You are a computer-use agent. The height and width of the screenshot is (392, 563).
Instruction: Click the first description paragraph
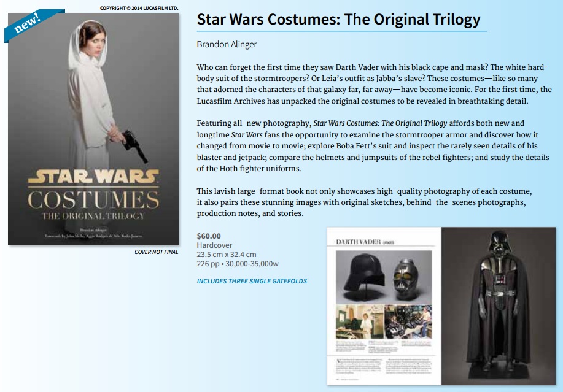(x=374, y=84)
